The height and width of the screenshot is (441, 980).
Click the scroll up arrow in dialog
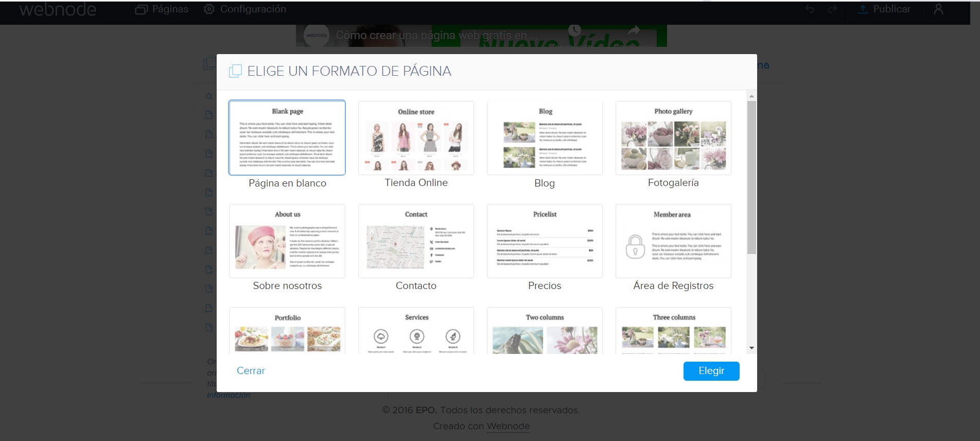[x=751, y=96]
